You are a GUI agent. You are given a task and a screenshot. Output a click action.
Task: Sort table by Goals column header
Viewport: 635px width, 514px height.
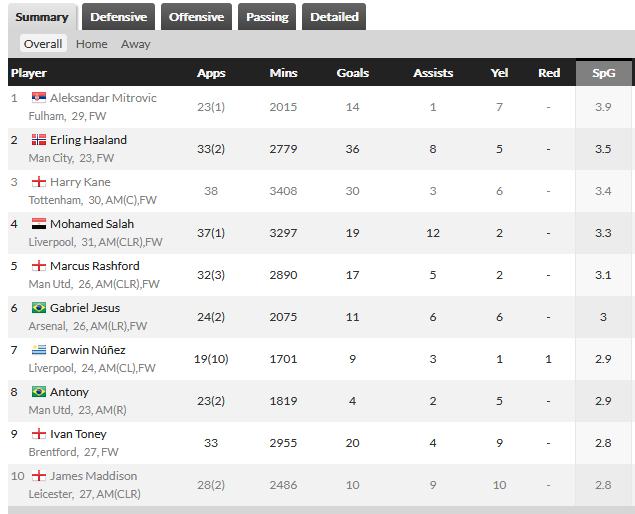tap(353, 73)
